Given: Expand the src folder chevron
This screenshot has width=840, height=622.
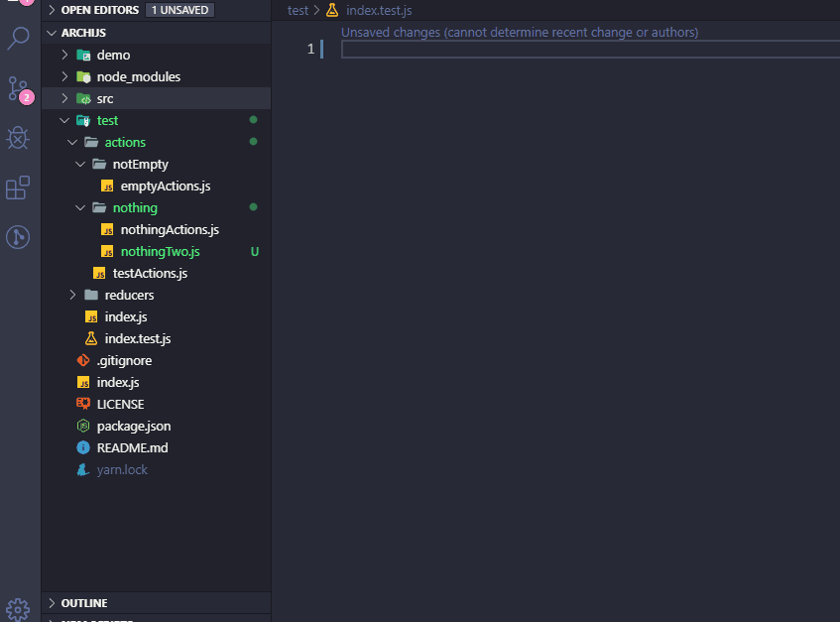Looking at the screenshot, I should coord(64,98).
